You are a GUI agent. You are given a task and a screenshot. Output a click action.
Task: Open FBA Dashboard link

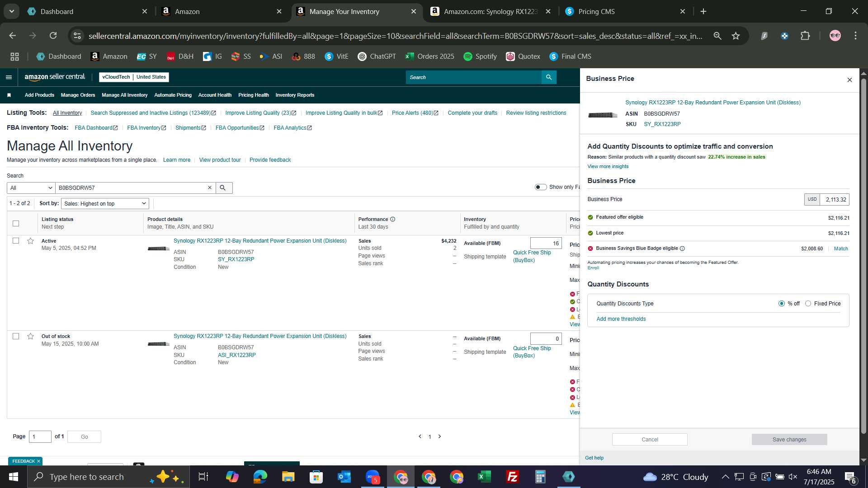pos(96,128)
